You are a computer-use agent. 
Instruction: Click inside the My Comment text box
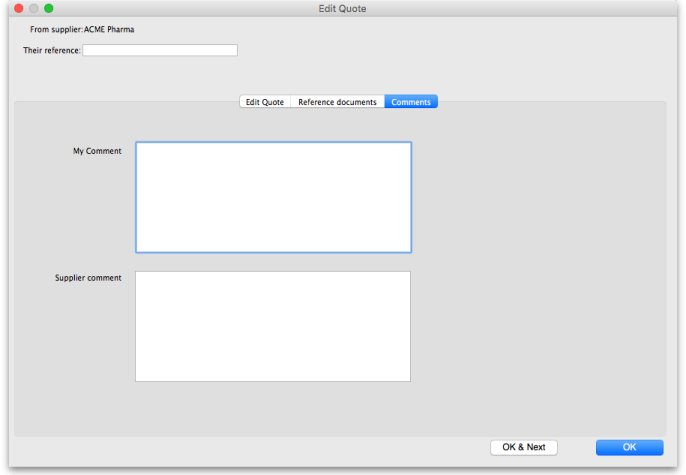coord(273,197)
